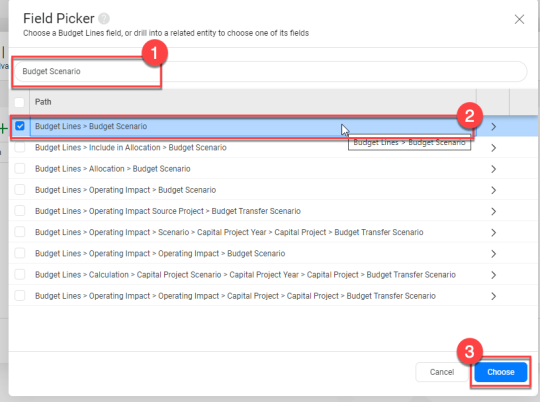
Task: Open the Field Picker help icon
Action: 104,19
